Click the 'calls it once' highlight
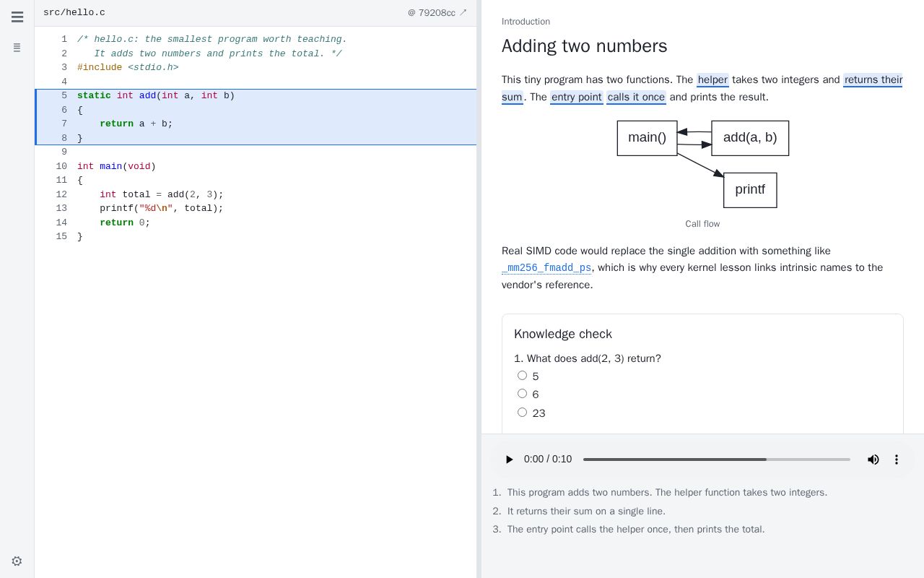 636,97
